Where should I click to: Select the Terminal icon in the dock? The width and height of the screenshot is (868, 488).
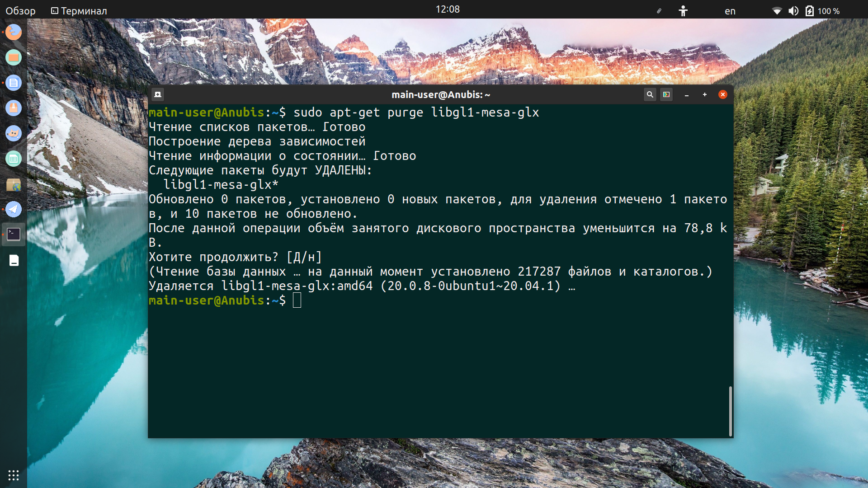coord(14,235)
